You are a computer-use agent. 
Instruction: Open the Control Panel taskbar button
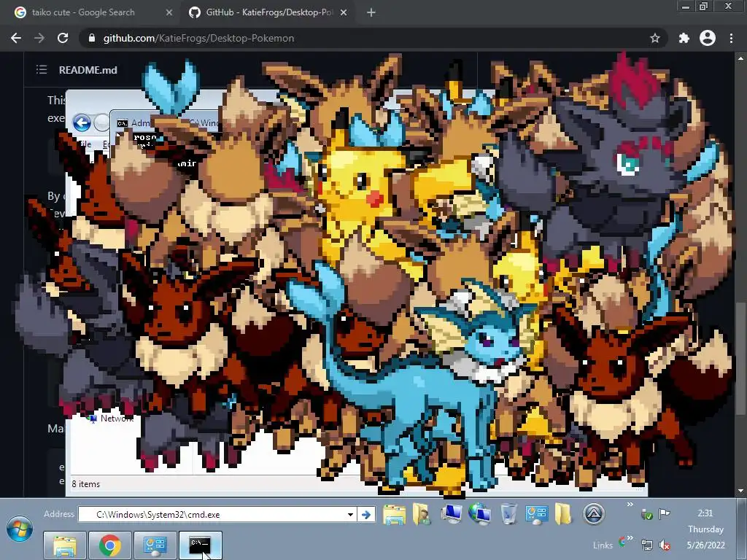155,545
